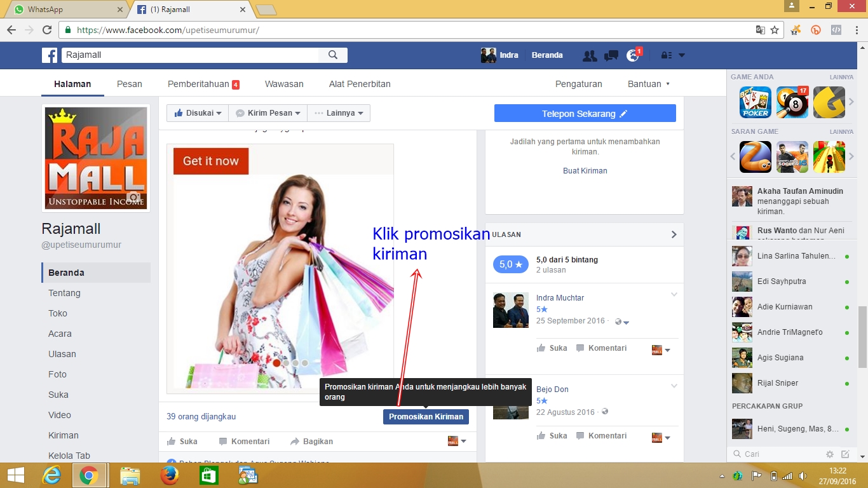Open privacy shortcuts lock icon

(667, 55)
